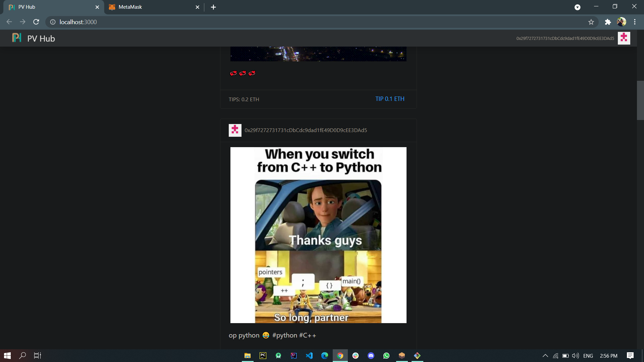The height and width of the screenshot is (362, 644).
Task: Bookmark this page with the star icon
Action: tap(591, 22)
